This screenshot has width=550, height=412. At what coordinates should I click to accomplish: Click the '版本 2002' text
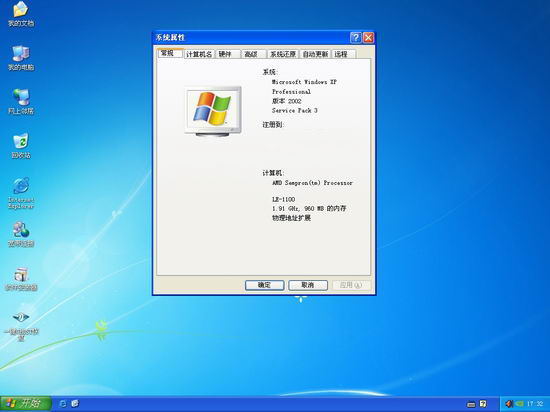[287, 101]
